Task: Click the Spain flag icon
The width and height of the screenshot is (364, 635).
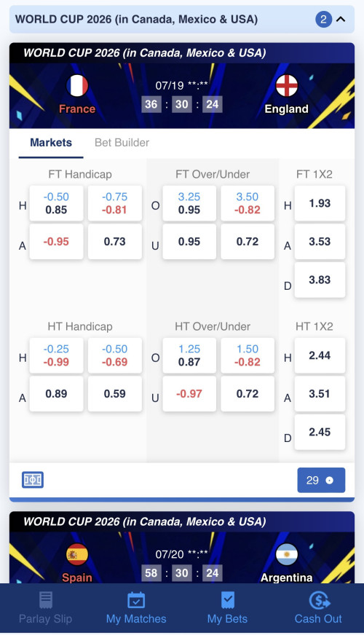Action: [x=77, y=554]
